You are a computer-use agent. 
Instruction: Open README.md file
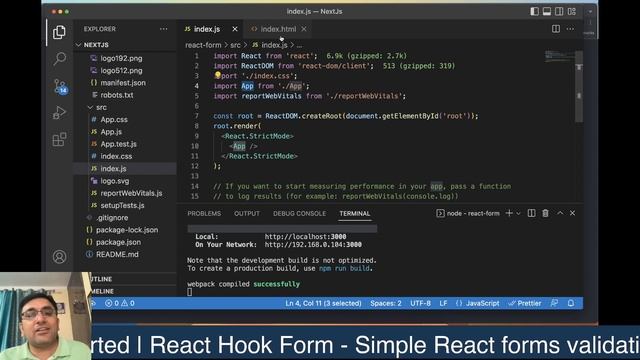[117, 254]
